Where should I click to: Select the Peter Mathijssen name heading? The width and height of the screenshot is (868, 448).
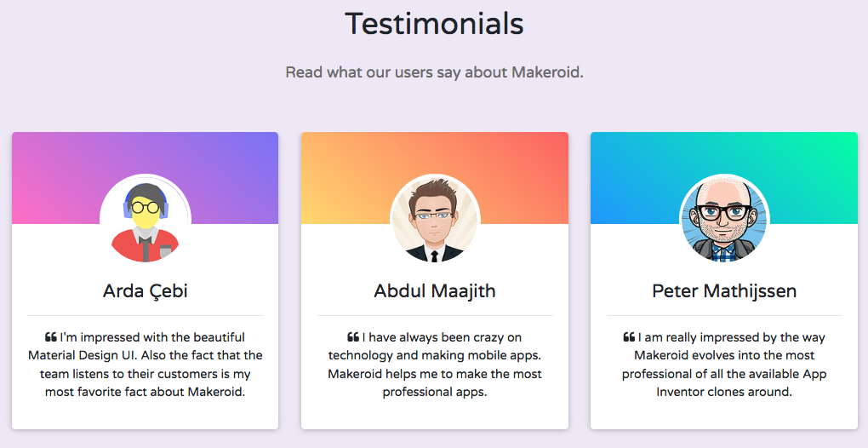[x=724, y=291]
